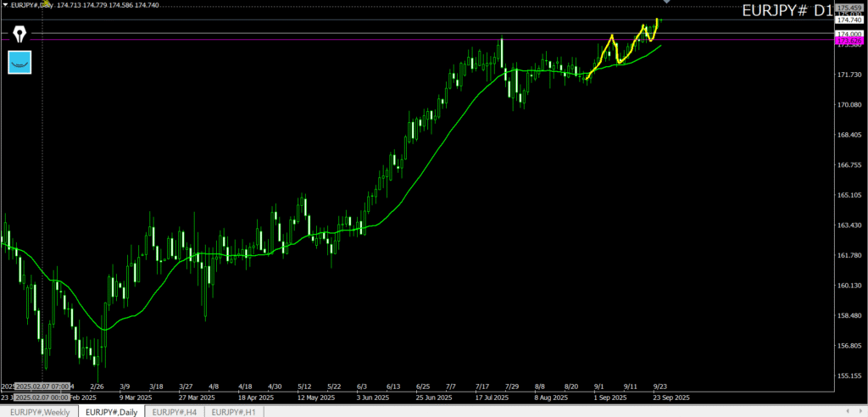868x417 pixels.
Task: Click the 170.080 level on price scale
Action: pos(848,105)
